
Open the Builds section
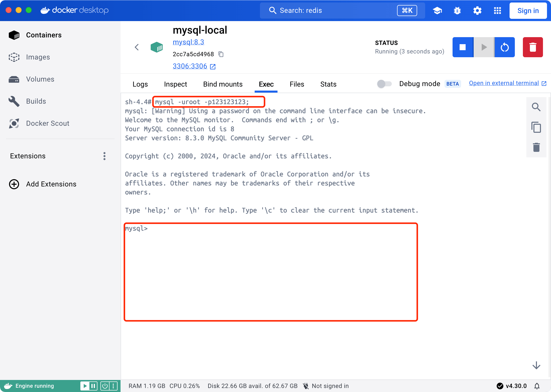(27, 101)
